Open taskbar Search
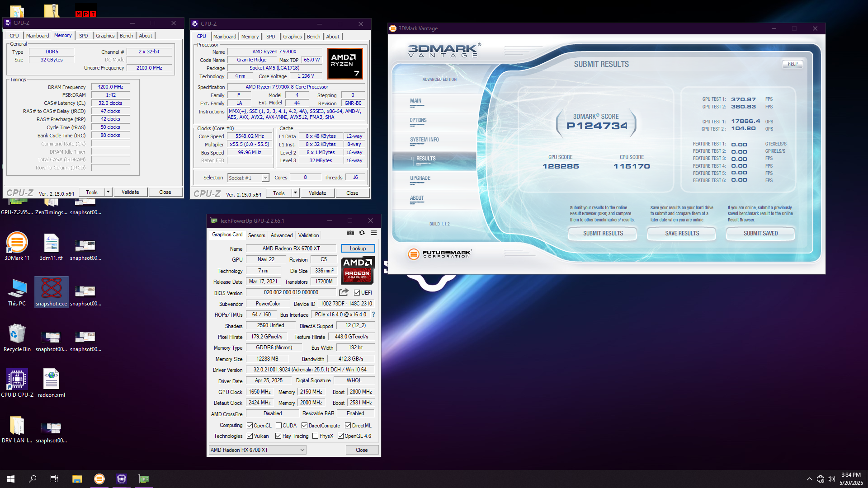 pos(33,479)
